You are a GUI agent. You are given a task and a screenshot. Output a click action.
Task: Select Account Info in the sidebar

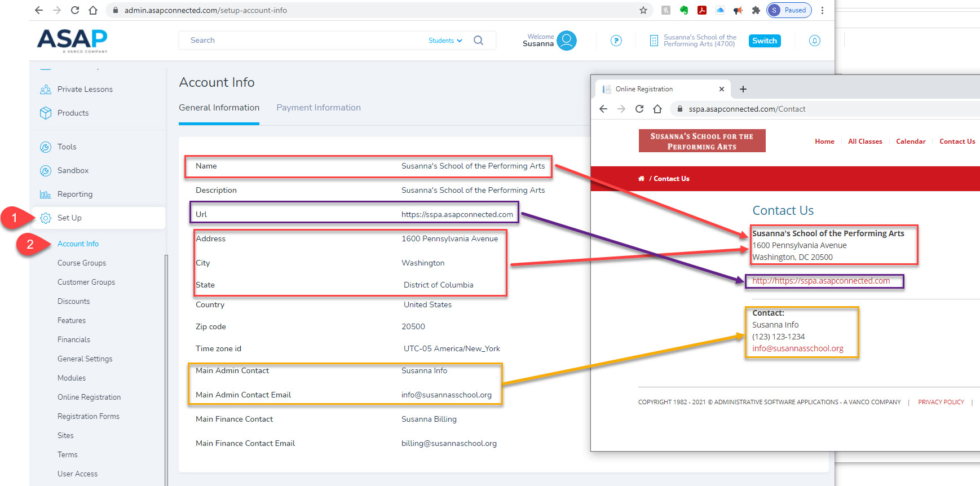[78, 244]
